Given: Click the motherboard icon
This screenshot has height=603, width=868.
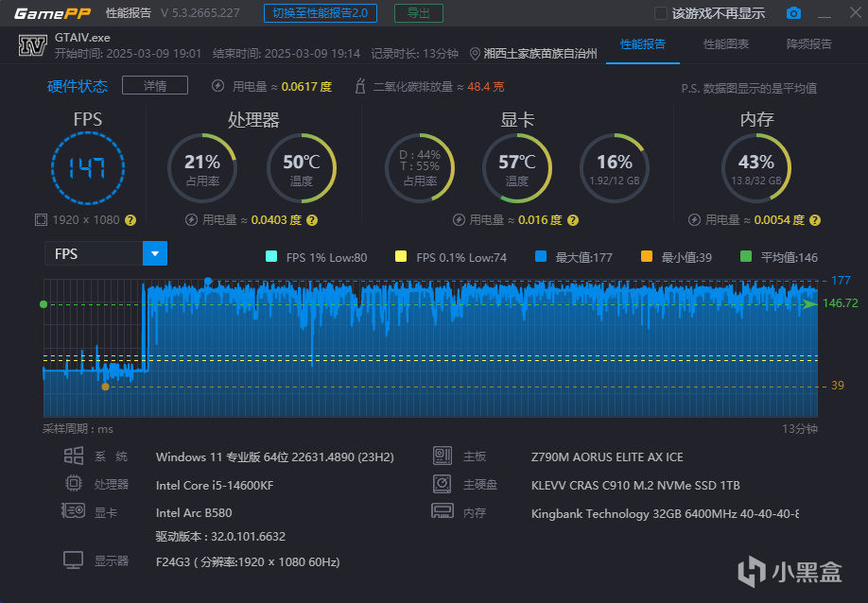Looking at the screenshot, I should point(443,456).
